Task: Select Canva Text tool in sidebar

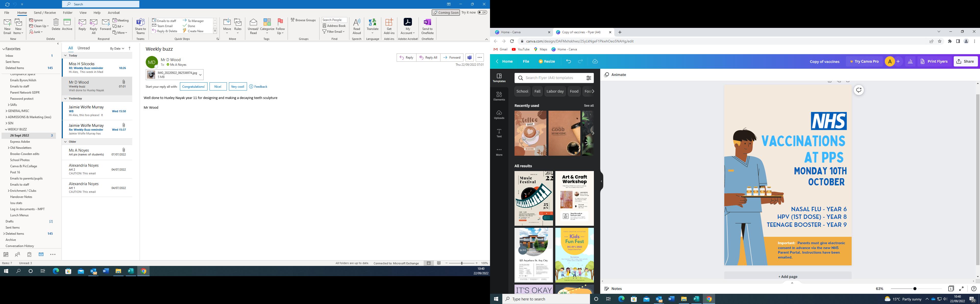Action: pos(499,133)
